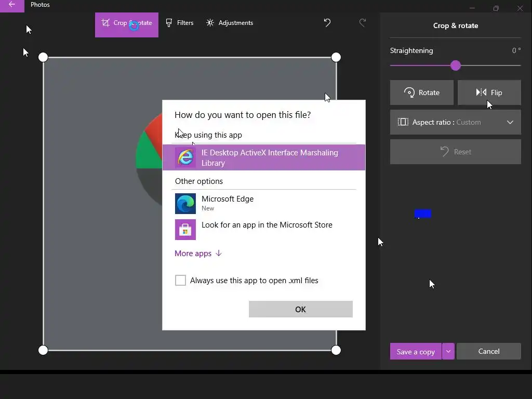Click the Reset button
Screen dimensions: 532x399
pos(455,152)
